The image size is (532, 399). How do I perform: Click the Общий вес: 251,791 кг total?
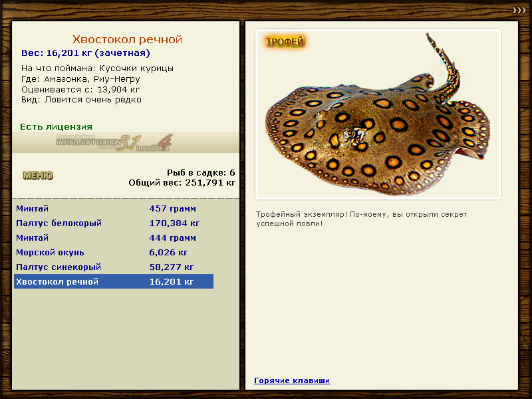(x=182, y=182)
